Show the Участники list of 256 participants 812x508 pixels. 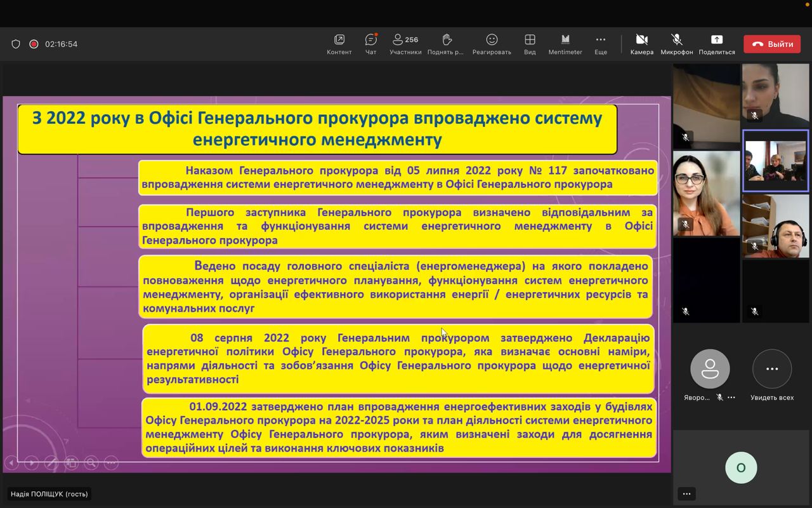pyautogui.click(x=405, y=44)
